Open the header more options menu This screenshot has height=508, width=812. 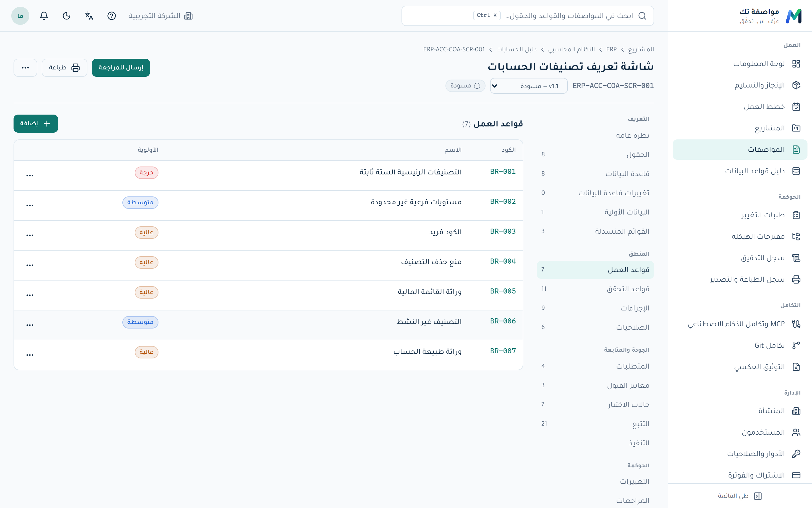click(x=25, y=67)
